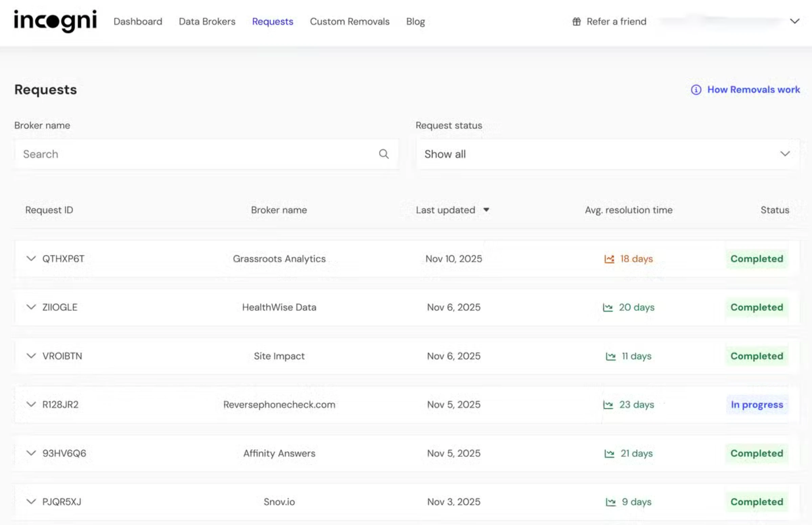812x525 pixels.
Task: Click the magnifying glass in the search bar
Action: (x=384, y=154)
